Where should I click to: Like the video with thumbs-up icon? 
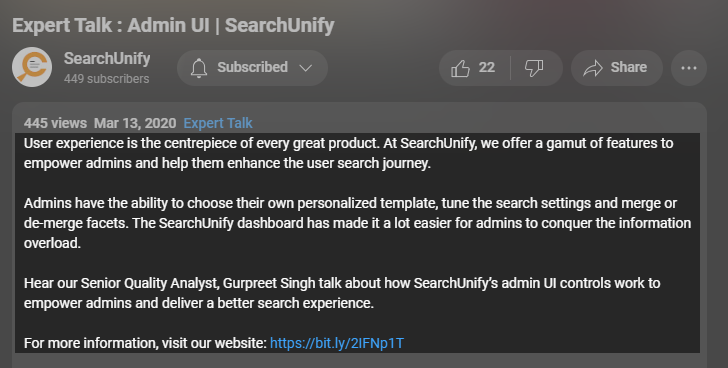tap(461, 68)
